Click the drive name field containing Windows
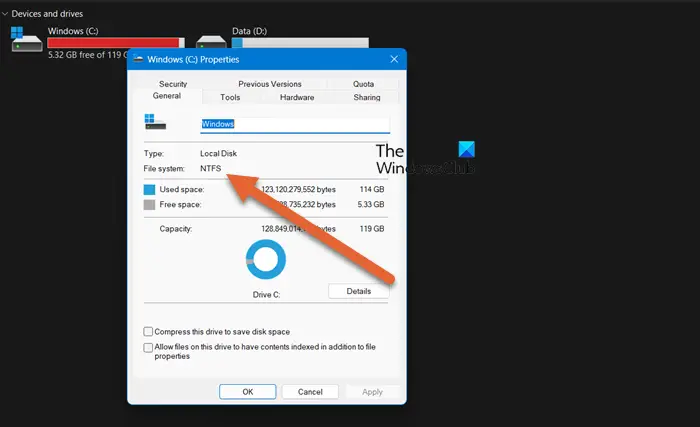Viewport: 700px width, 427px height. coord(295,124)
